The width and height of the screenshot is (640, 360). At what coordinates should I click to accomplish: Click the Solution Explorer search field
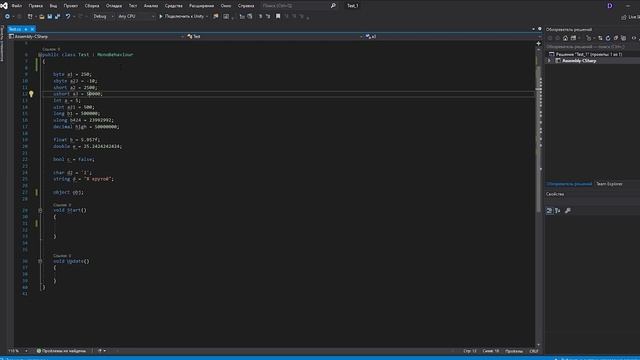pos(592,47)
